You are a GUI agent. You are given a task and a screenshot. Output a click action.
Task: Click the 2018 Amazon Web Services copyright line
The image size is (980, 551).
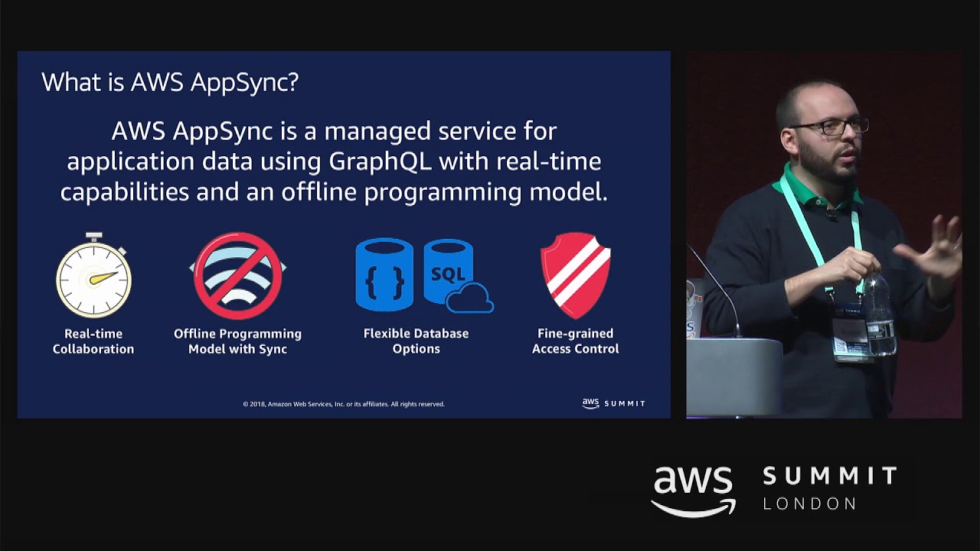(344, 404)
